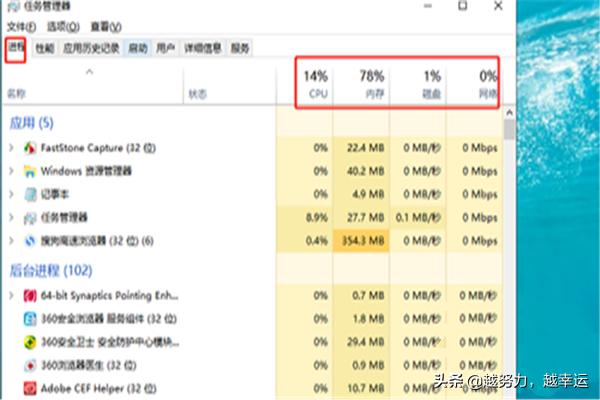Sort by the 内存 column header
600x400 pixels.
coord(362,84)
